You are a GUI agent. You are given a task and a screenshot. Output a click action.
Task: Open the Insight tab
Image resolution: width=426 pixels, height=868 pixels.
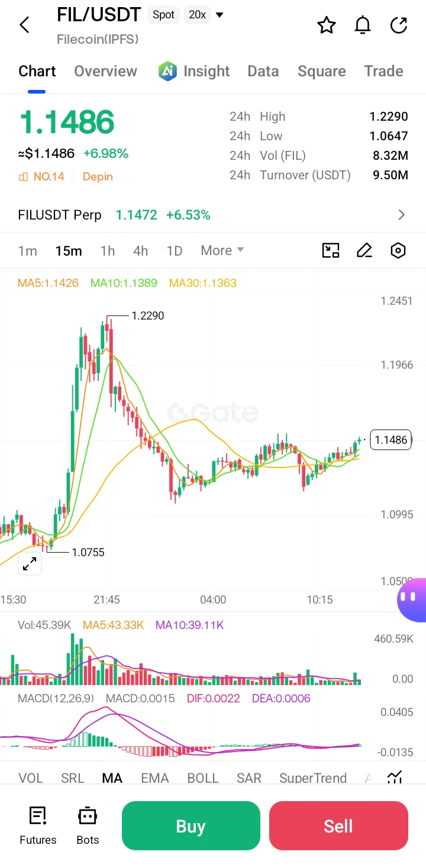tap(206, 72)
